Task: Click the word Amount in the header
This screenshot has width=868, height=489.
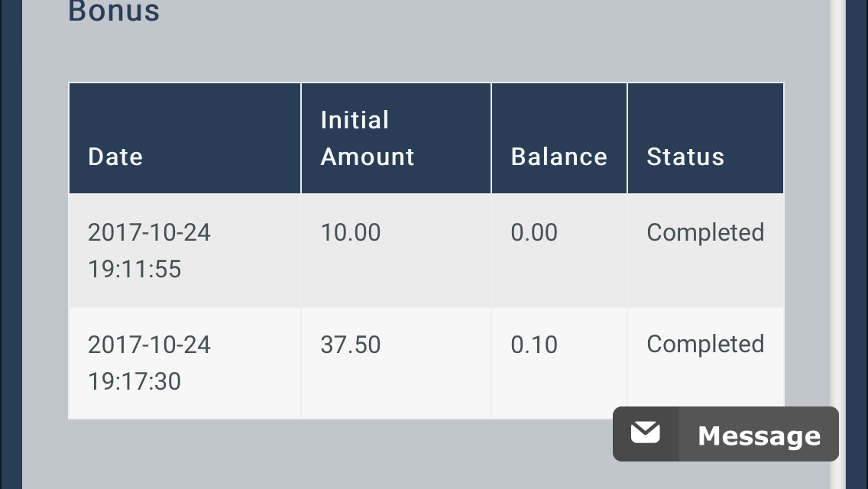Action: (x=368, y=157)
